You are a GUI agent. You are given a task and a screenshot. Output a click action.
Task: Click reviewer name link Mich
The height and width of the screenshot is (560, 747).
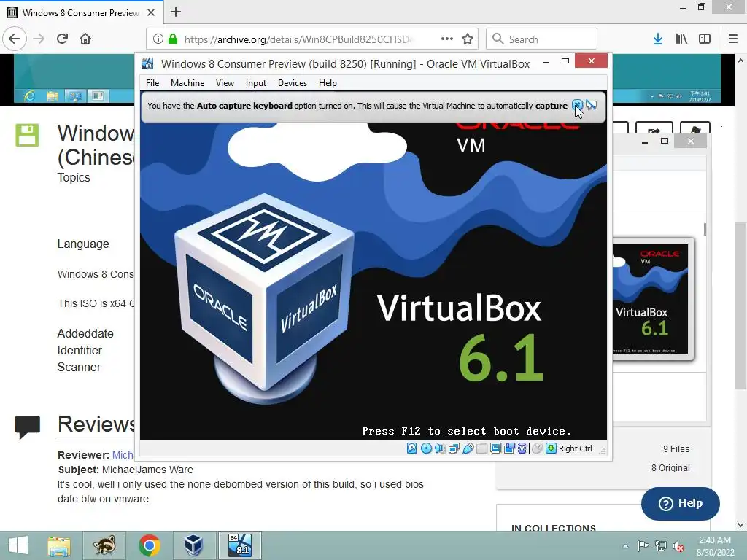point(123,455)
